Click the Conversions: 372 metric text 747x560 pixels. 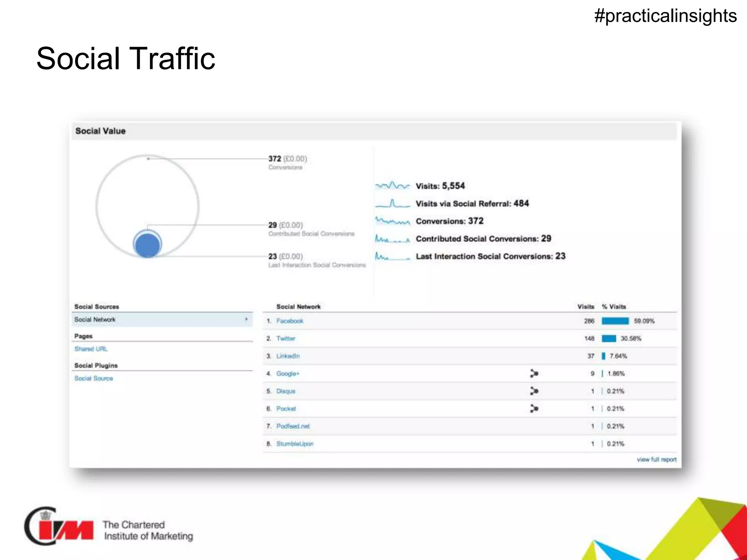click(450, 221)
